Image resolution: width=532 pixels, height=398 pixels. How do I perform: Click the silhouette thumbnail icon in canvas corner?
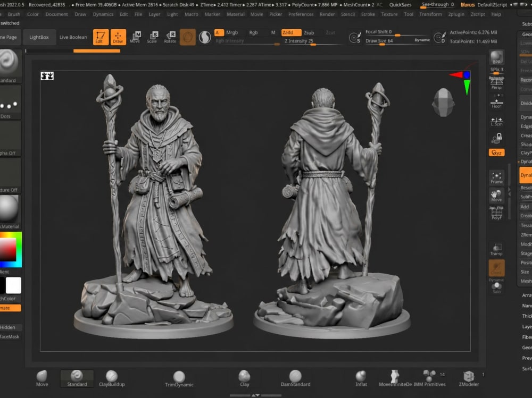(x=47, y=75)
